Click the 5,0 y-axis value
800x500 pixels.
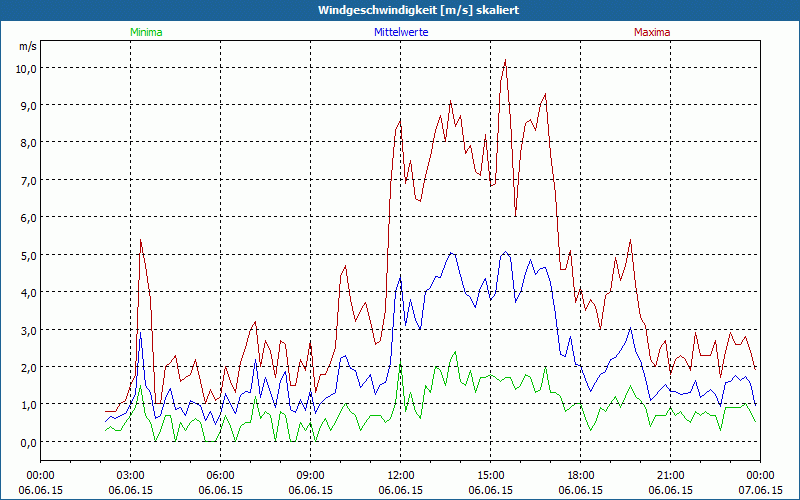(29, 256)
